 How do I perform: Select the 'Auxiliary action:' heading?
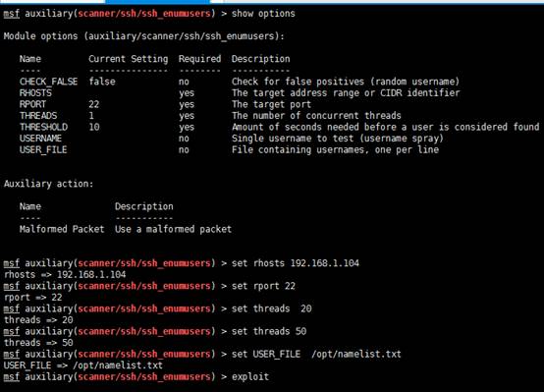tap(48, 184)
